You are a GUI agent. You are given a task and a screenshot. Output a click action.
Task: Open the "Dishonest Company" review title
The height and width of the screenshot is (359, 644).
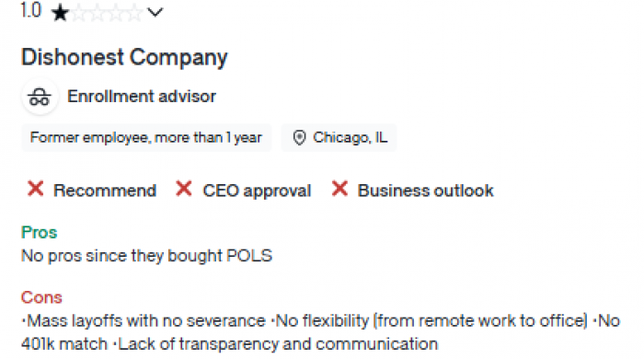[x=124, y=57]
